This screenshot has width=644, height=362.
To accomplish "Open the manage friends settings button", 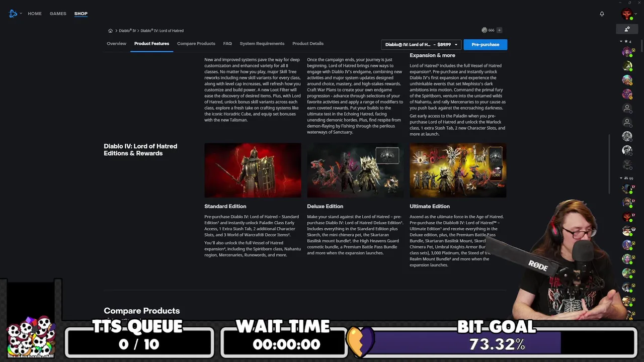I will [x=627, y=29].
